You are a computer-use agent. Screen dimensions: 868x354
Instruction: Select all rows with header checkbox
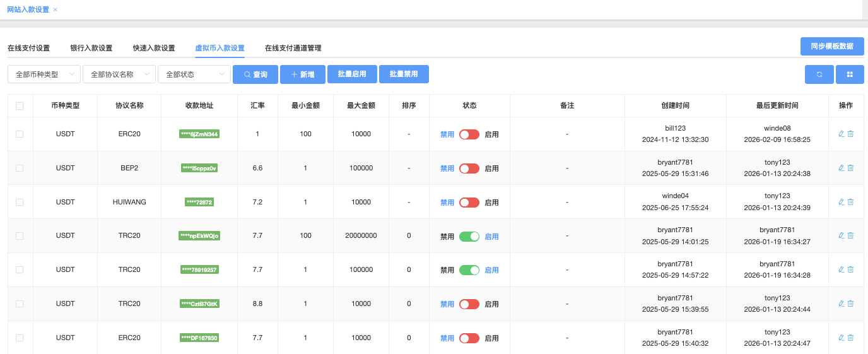coord(20,106)
